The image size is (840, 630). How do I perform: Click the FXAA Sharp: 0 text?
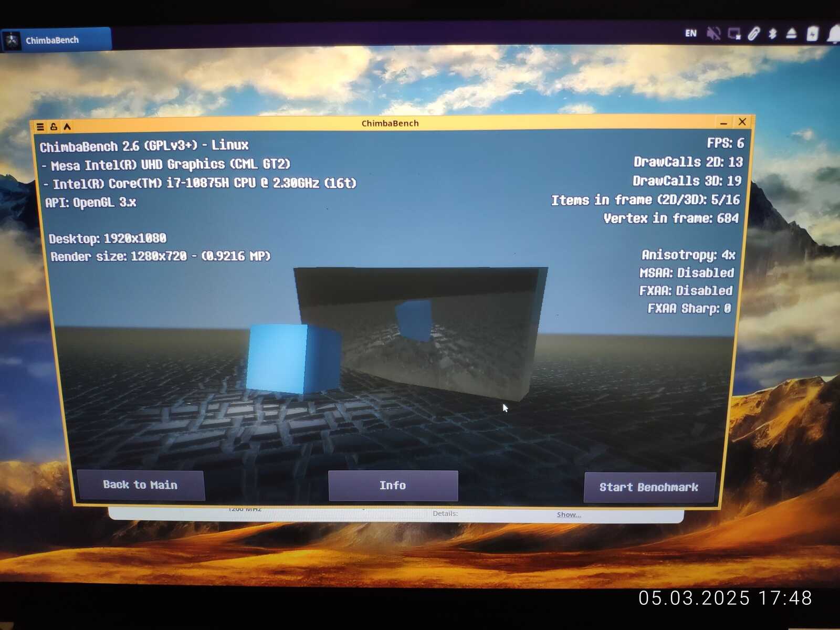click(x=689, y=308)
